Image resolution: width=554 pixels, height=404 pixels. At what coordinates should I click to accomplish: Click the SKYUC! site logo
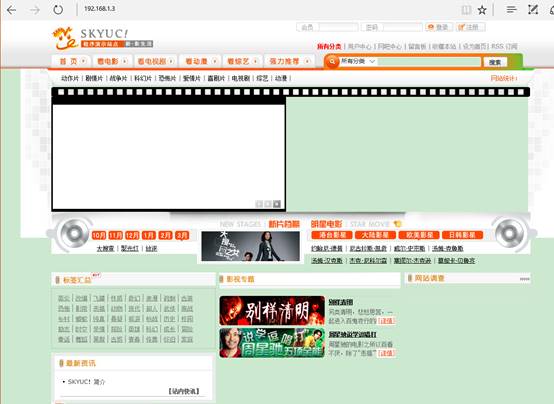(x=102, y=38)
